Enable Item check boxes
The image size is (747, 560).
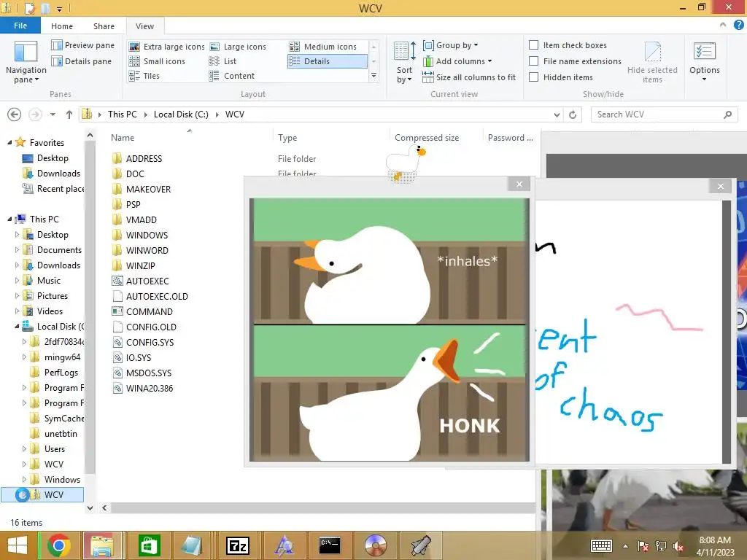[x=568, y=45]
